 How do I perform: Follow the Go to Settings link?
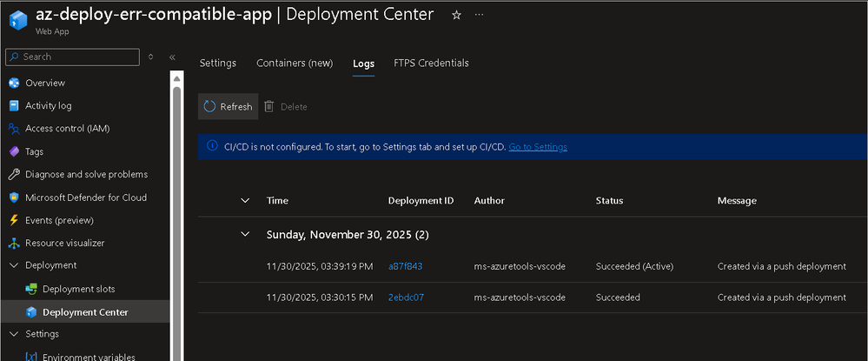point(538,147)
